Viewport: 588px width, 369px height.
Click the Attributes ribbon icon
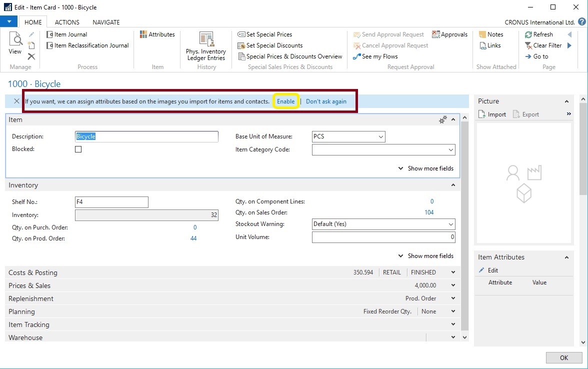157,34
